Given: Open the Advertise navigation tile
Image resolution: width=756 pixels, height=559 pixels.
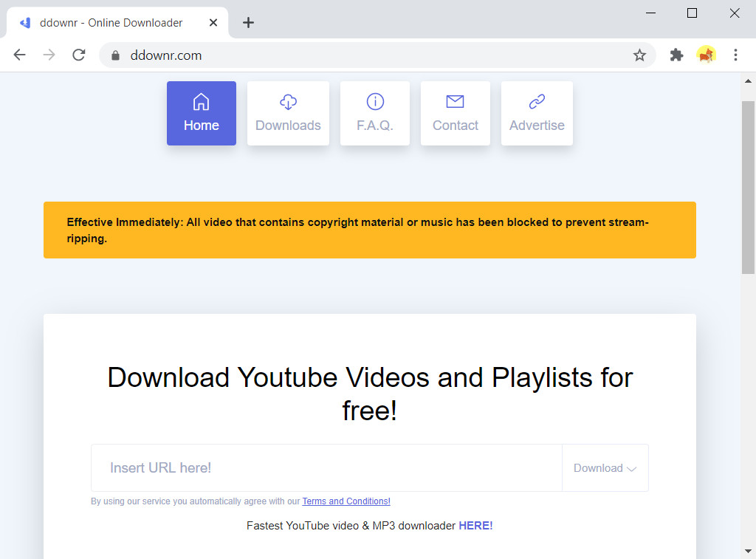Looking at the screenshot, I should (537, 113).
